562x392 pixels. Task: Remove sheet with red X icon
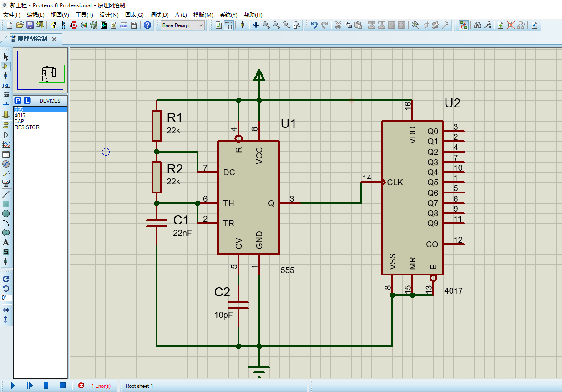[x=511, y=25]
